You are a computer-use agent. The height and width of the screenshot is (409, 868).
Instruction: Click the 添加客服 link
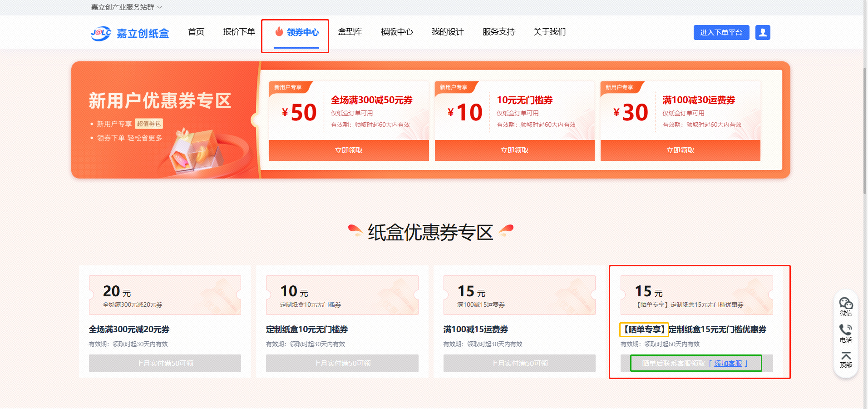[x=728, y=364]
